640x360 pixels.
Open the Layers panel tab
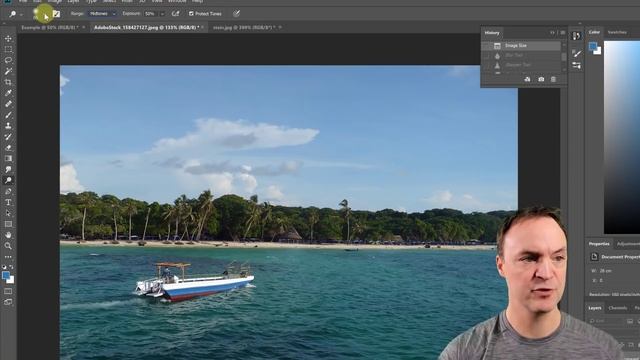click(595, 308)
